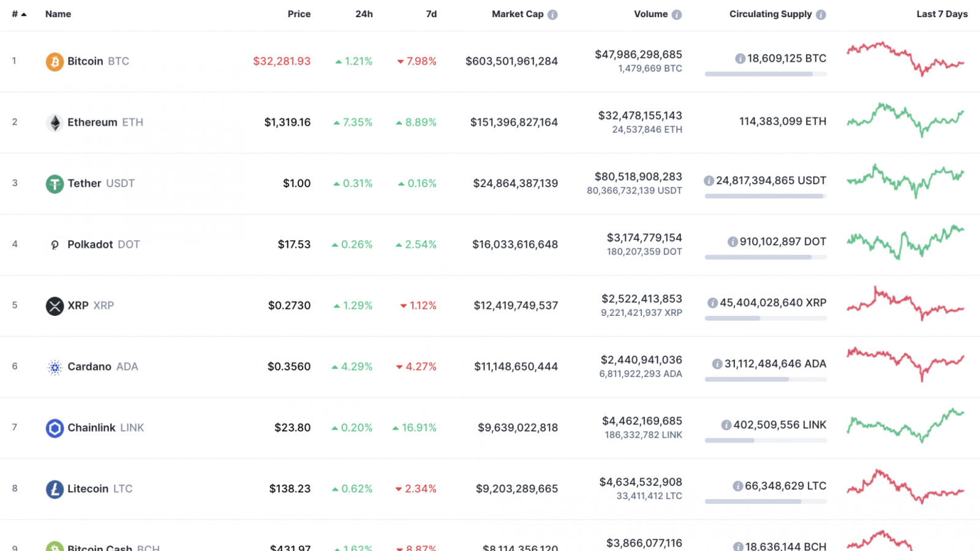This screenshot has height=551, width=980.
Task: Click the Polkadot logo icon
Action: tap(55, 245)
